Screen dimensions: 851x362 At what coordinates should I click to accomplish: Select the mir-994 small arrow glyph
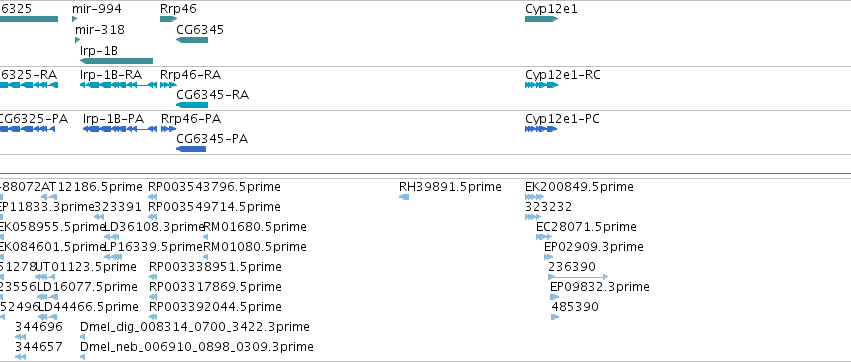click(75, 20)
